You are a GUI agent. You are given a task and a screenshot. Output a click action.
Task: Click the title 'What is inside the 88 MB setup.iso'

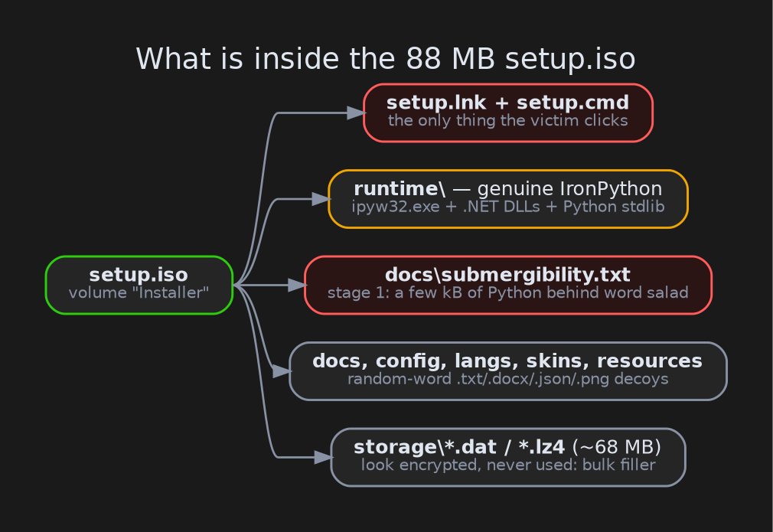coord(385,59)
